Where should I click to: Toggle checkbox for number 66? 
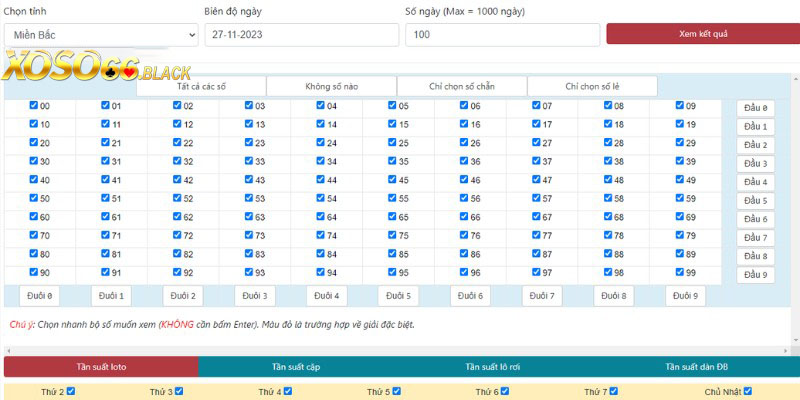[464, 216]
